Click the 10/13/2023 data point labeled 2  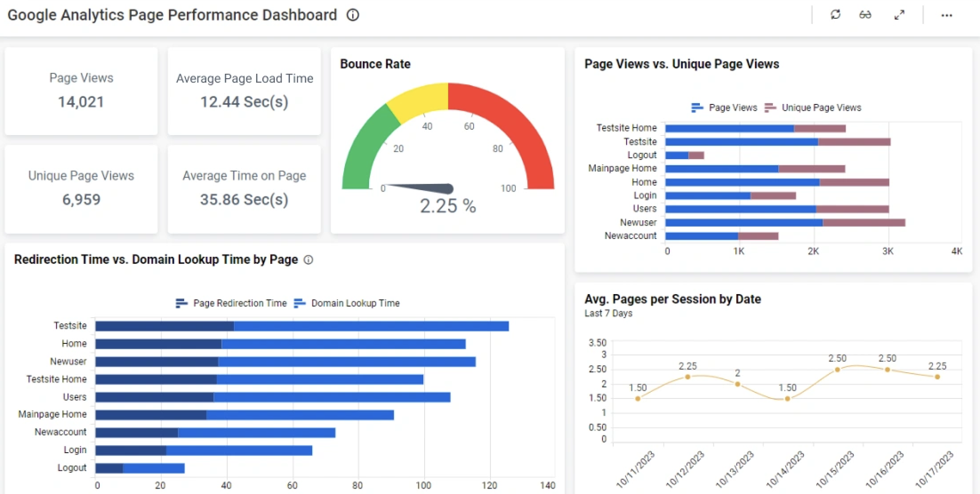click(737, 384)
